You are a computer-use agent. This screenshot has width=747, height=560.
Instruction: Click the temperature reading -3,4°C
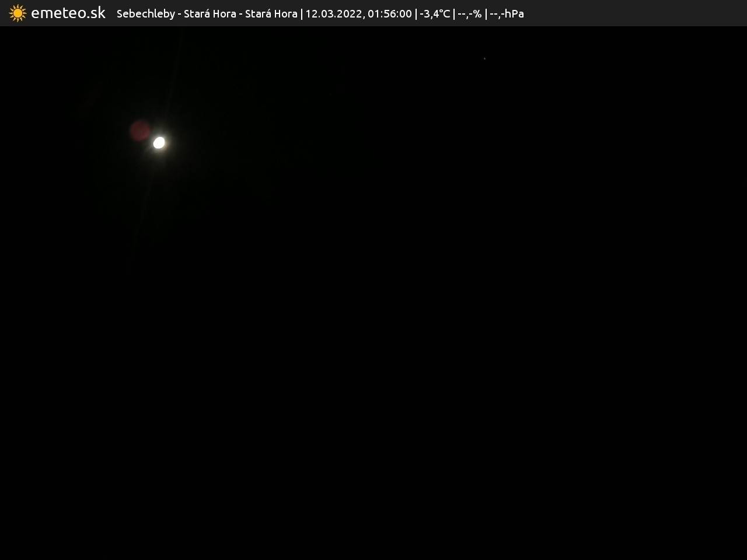(x=435, y=13)
